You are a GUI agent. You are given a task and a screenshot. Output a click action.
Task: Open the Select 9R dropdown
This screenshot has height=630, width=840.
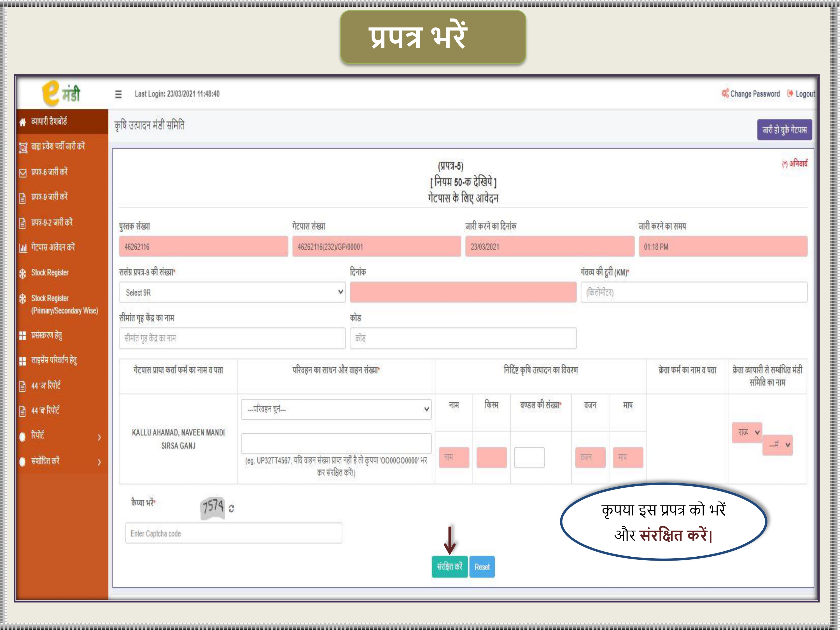point(232,292)
